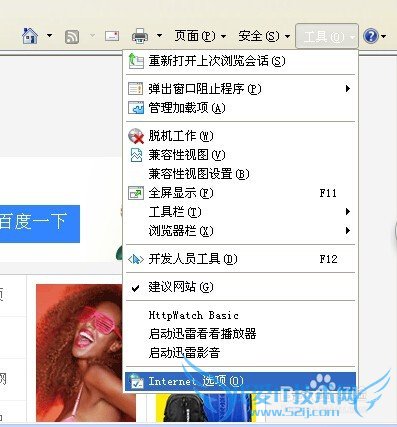Select 兼容性视图设置(B)

pos(240,174)
